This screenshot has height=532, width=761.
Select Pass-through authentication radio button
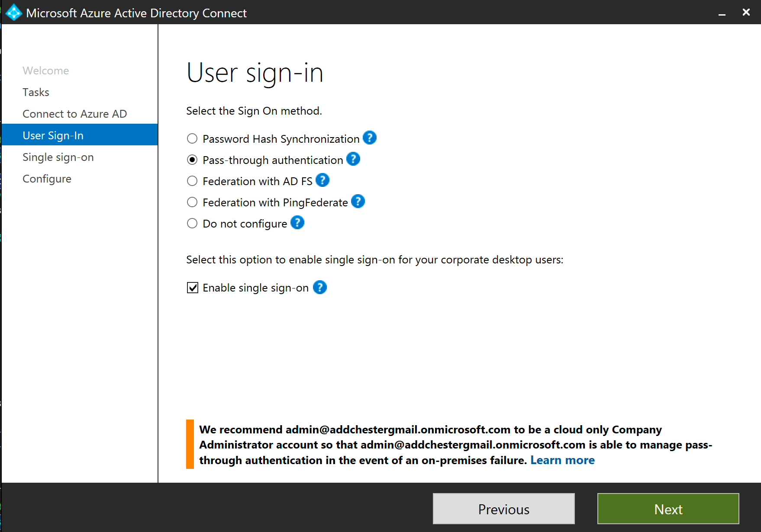[x=192, y=160]
